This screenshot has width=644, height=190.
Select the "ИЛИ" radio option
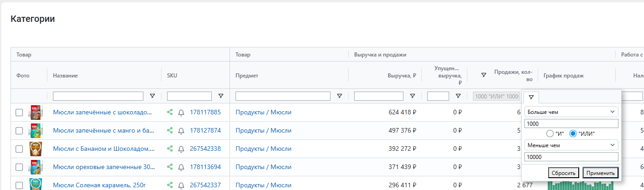click(x=573, y=134)
